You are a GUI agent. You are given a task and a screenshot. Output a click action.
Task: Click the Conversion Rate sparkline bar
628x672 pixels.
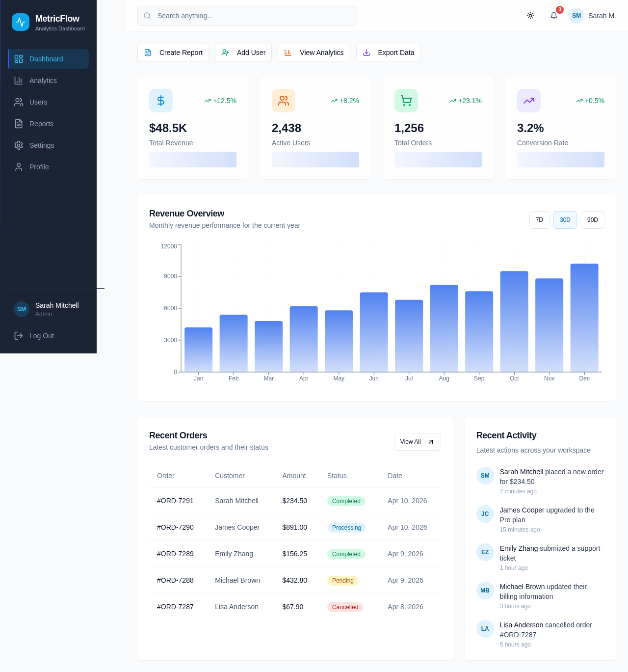point(561,160)
